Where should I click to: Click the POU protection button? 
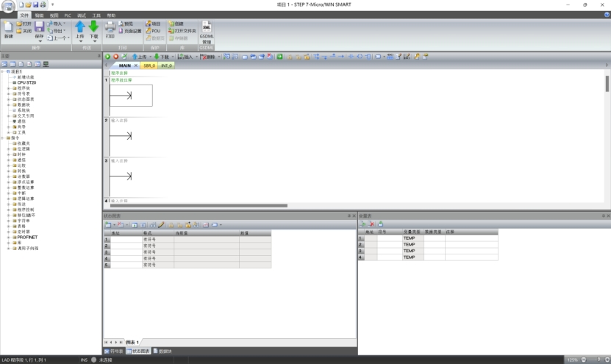click(x=154, y=31)
